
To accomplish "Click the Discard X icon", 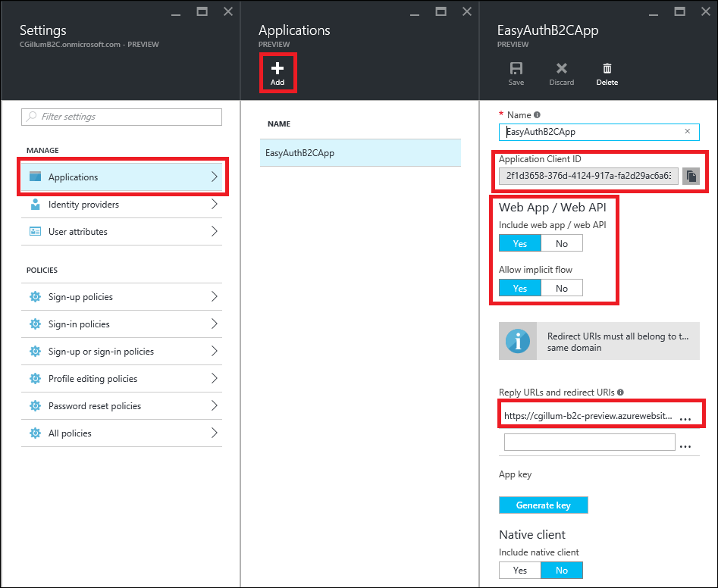I will coord(562,69).
